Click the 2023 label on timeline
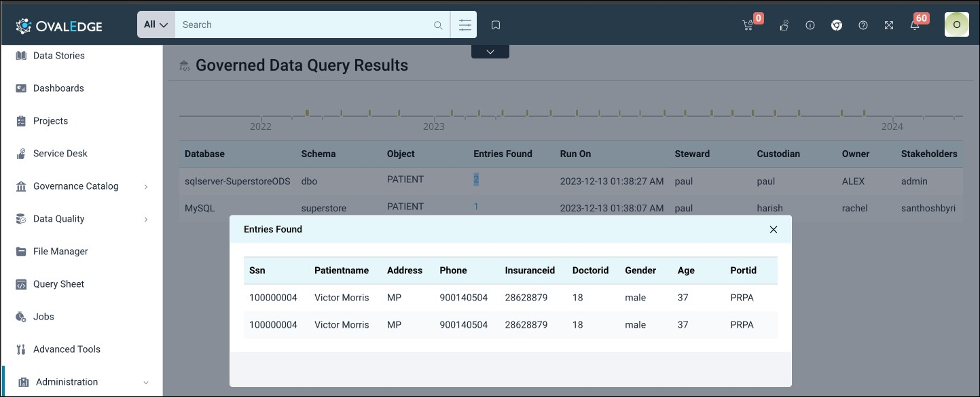The height and width of the screenshot is (397, 980). click(434, 126)
